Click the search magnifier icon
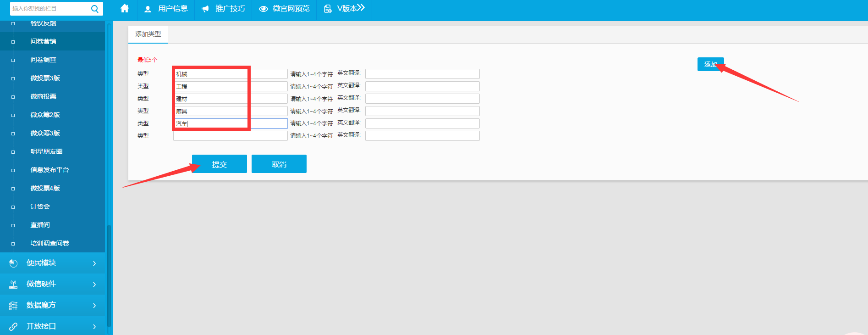Screen dimensions: 868x335 [x=95, y=9]
